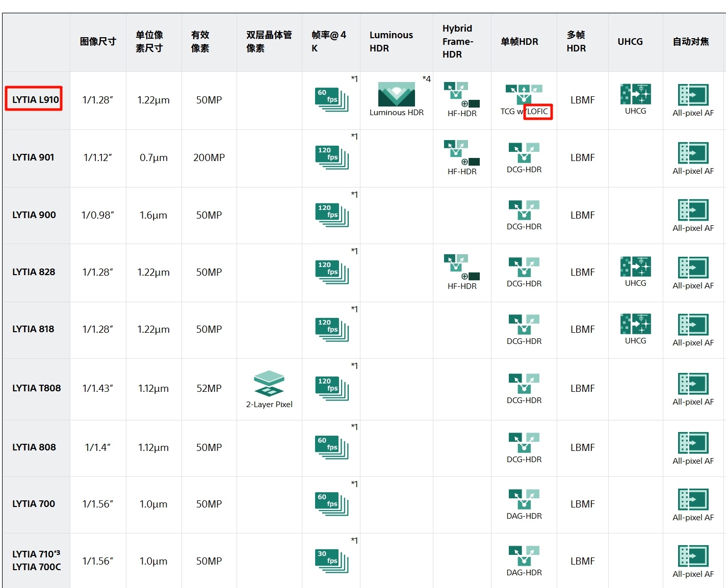Click the 有效像素 column header
Viewport: 726px width, 588px height.
200,42
